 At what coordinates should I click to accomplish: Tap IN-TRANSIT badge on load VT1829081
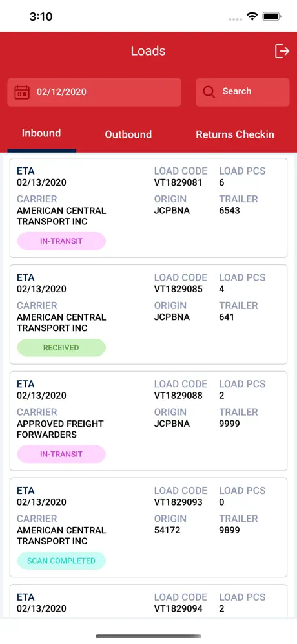pos(61,241)
